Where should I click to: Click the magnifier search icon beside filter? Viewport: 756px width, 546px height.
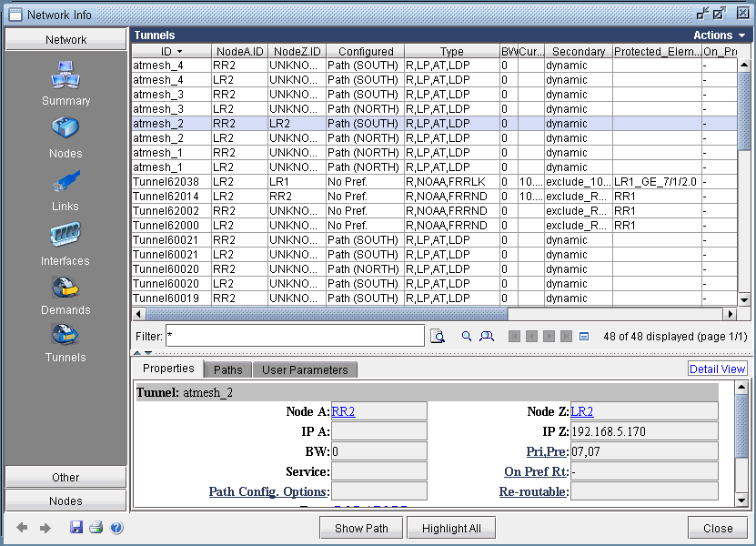click(467, 336)
